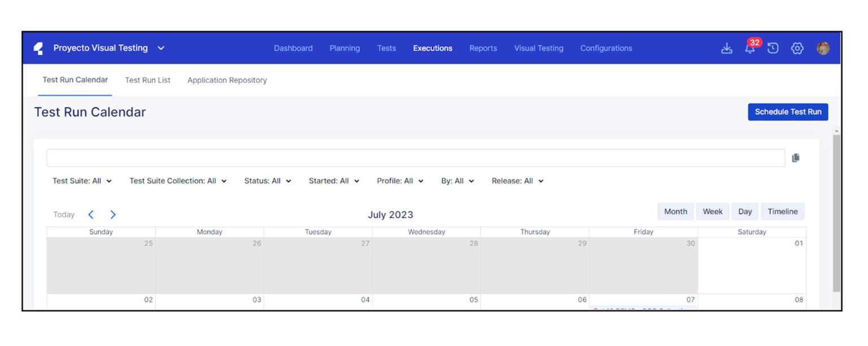Go to Dashboard in top navigation
The height and width of the screenshot is (346, 868).
click(x=293, y=49)
